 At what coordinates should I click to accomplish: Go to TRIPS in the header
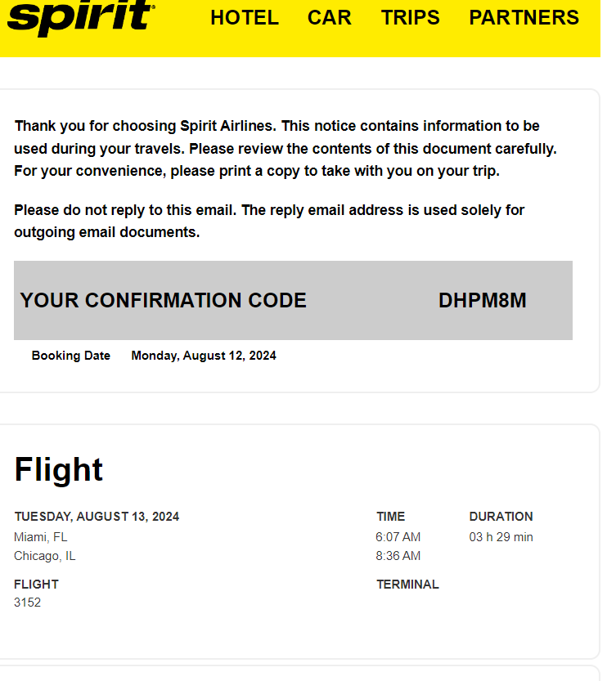click(x=411, y=18)
